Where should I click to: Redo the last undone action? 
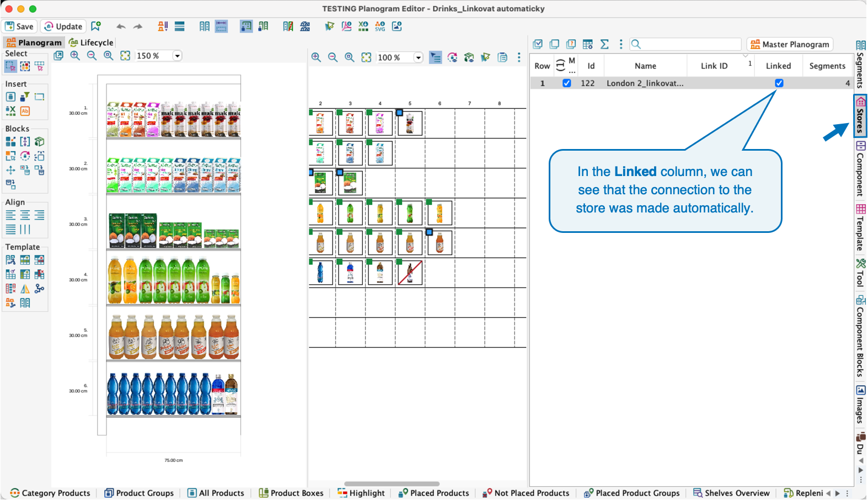138,26
